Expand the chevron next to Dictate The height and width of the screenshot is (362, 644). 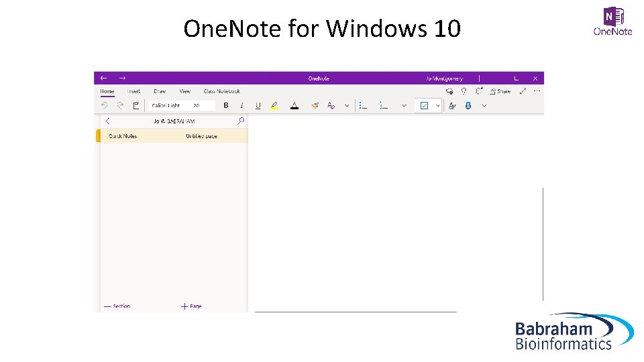[x=484, y=106]
